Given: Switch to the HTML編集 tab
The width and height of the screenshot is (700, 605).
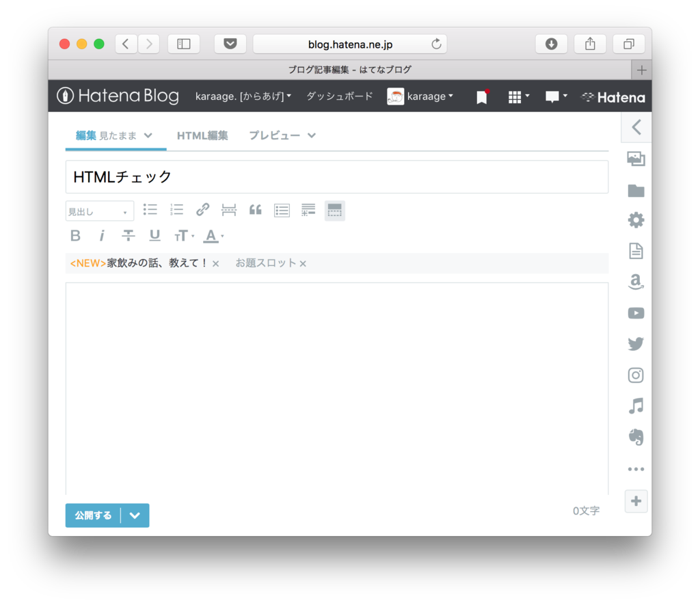Looking at the screenshot, I should coord(202,135).
